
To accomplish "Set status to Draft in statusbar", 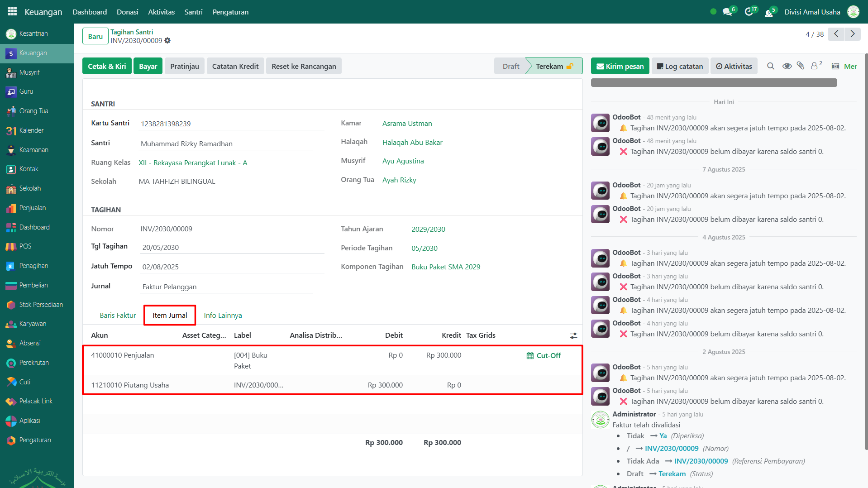I will (510, 66).
